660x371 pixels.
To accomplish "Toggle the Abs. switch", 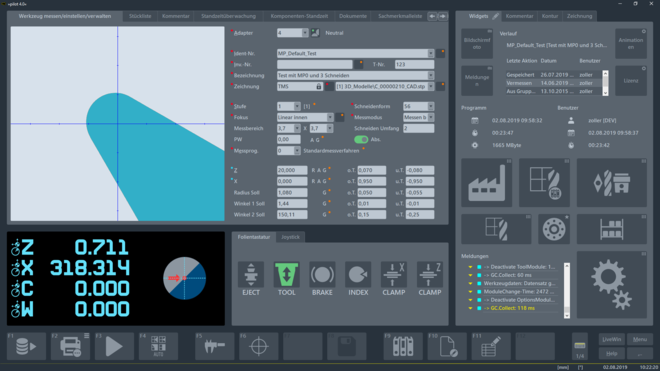I will (361, 139).
